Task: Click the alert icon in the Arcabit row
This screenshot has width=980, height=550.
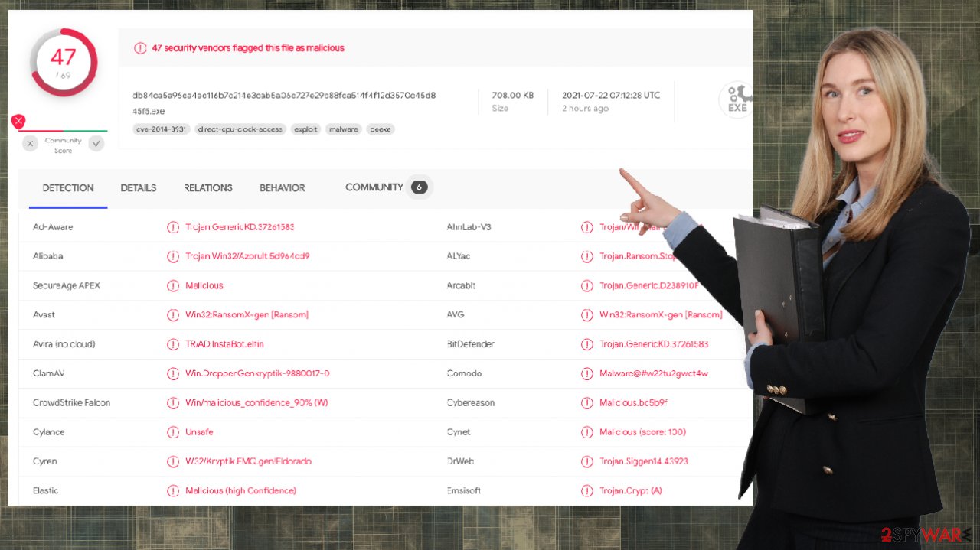Action: 587,285
